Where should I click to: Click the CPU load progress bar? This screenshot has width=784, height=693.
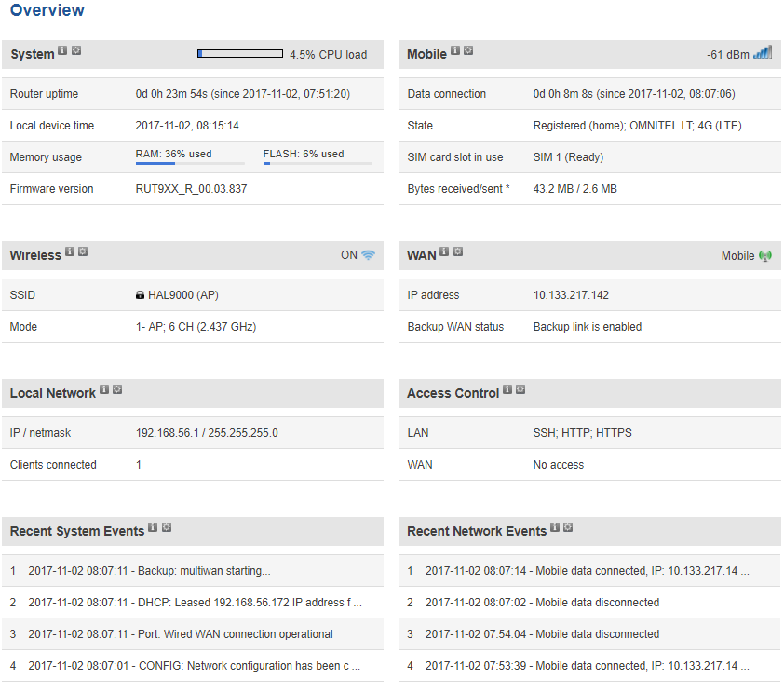point(240,54)
